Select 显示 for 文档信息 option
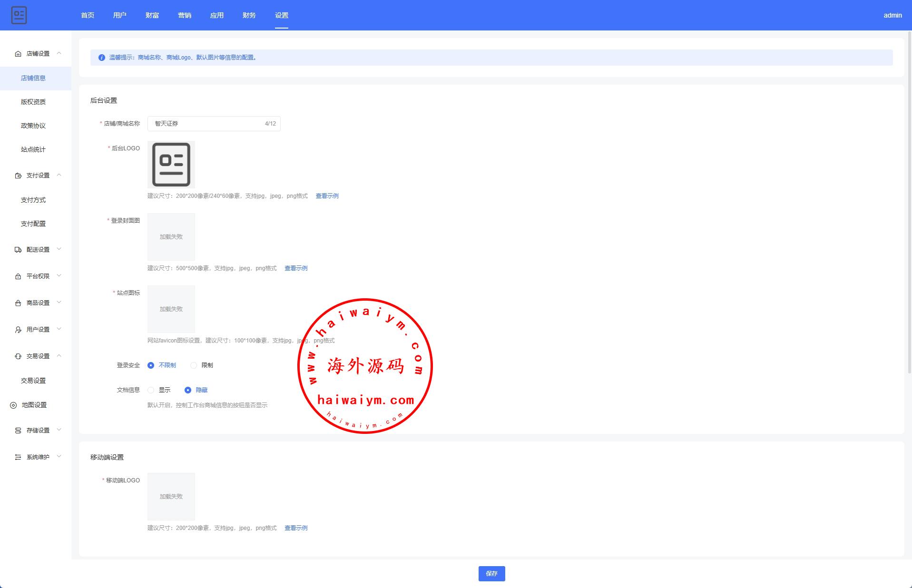 point(151,390)
